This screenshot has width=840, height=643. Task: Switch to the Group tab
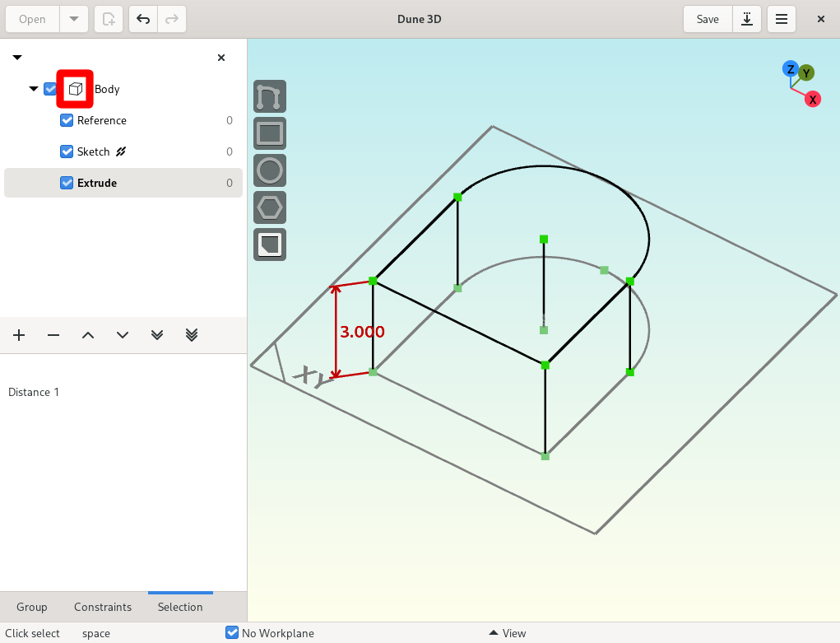point(31,607)
